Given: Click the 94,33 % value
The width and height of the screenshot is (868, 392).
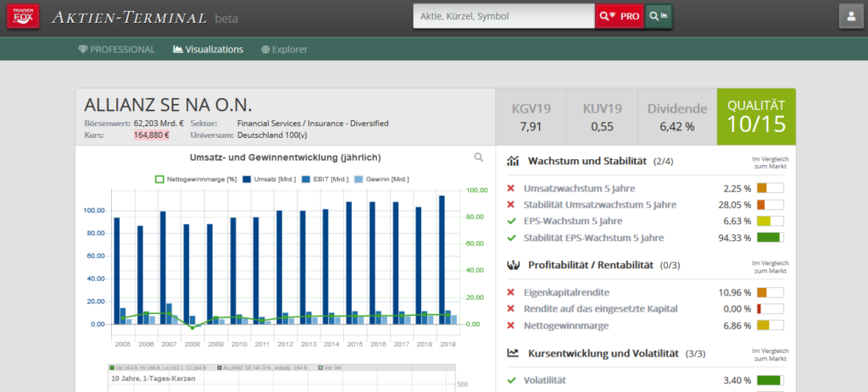Looking at the screenshot, I should [x=735, y=238].
